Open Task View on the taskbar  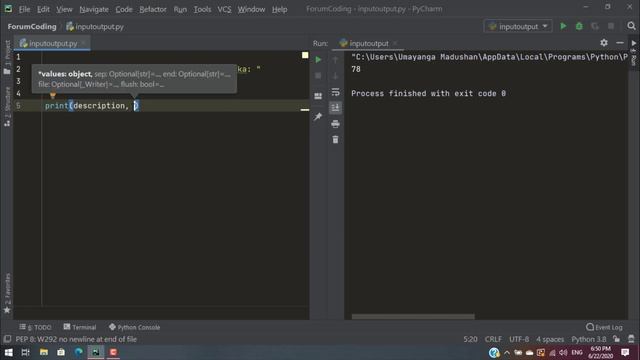(25, 352)
